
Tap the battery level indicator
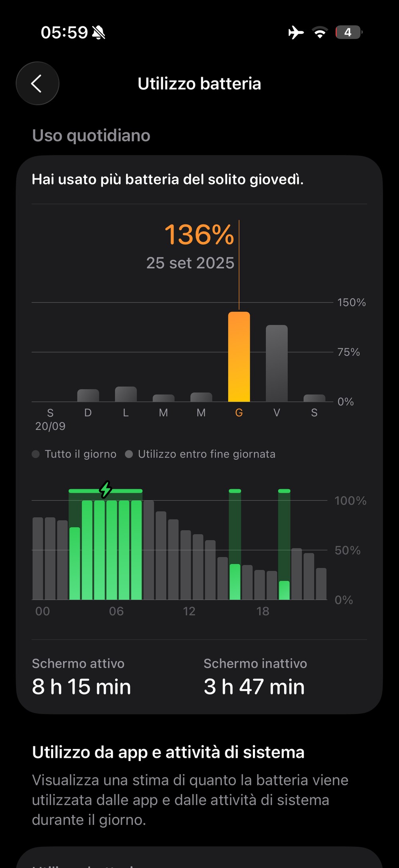(x=348, y=32)
